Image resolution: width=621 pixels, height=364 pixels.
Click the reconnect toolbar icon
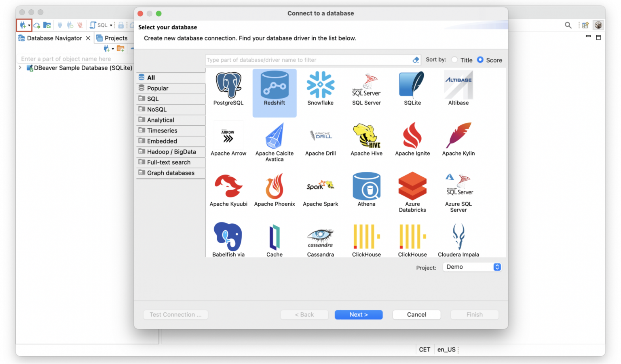[70, 25]
